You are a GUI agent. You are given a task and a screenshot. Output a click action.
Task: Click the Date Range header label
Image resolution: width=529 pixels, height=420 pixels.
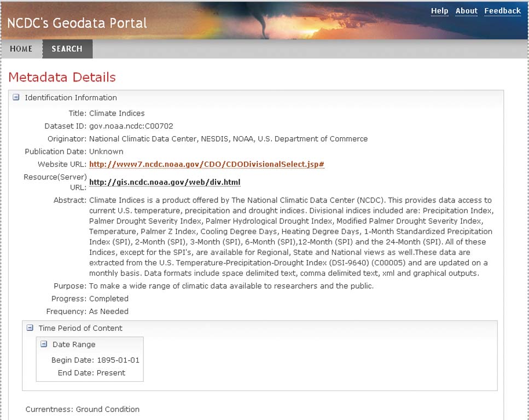coord(74,345)
